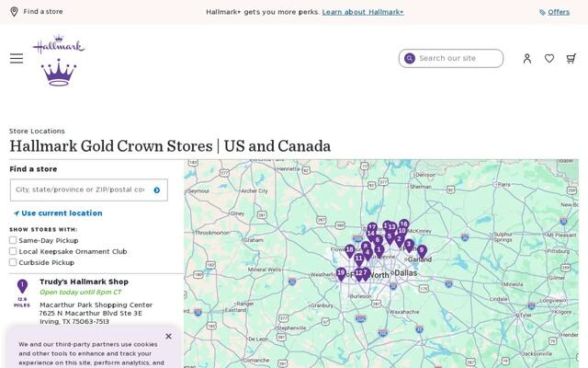This screenshot has width=588, height=368.
Task: Select map pin number 2
Action: click(400, 240)
